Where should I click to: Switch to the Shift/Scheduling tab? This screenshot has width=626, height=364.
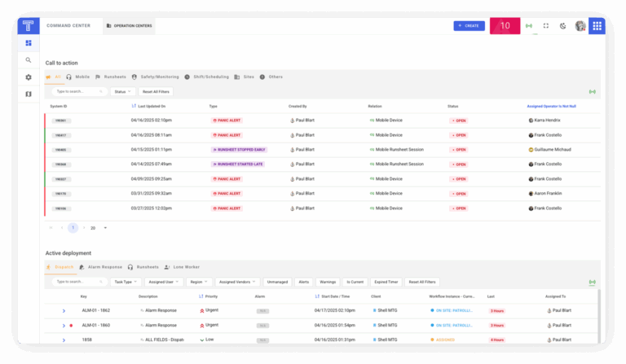(x=207, y=77)
